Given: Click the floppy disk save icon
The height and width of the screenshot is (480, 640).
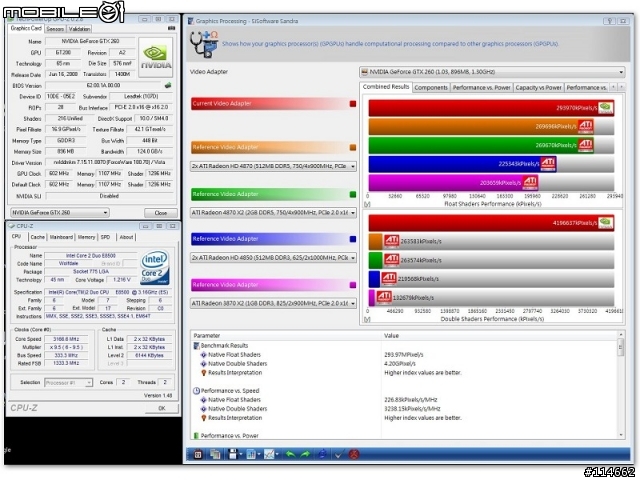Looking at the screenshot, I should click(x=233, y=454).
